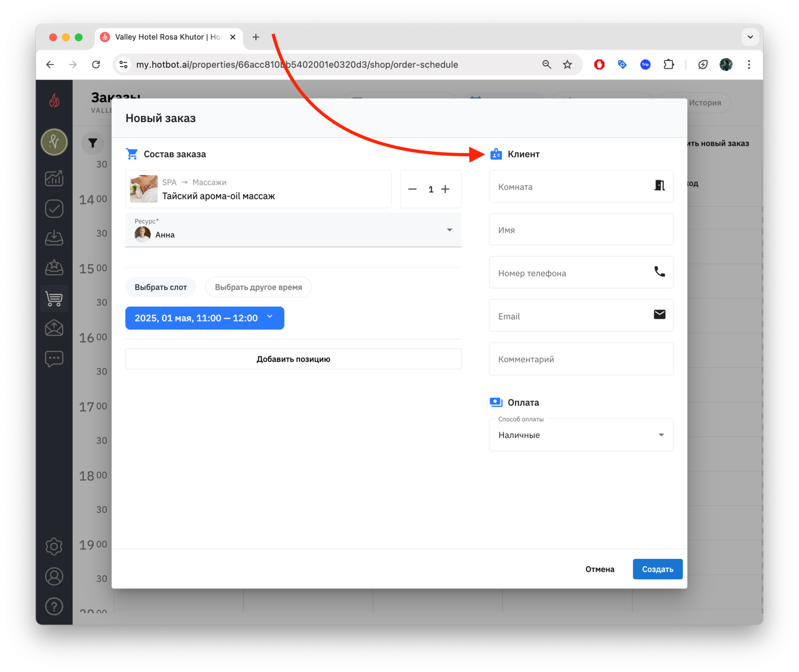This screenshot has width=799, height=672.
Task: Open the shop cart sidebar icon
Action: pos(54,298)
